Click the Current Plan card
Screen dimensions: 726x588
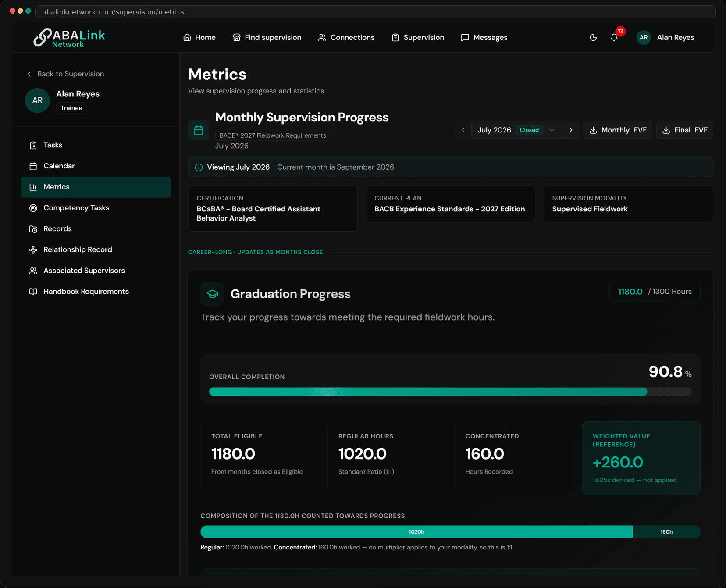pos(450,204)
